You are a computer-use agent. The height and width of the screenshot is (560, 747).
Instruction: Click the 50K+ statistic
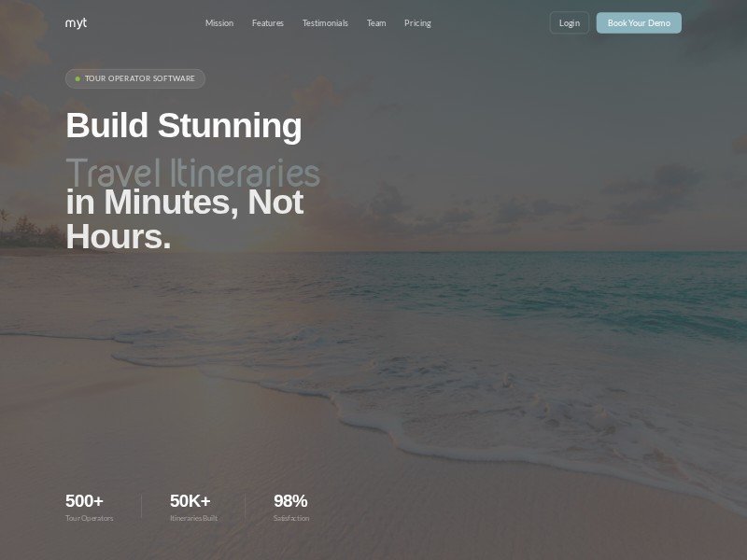[190, 501]
